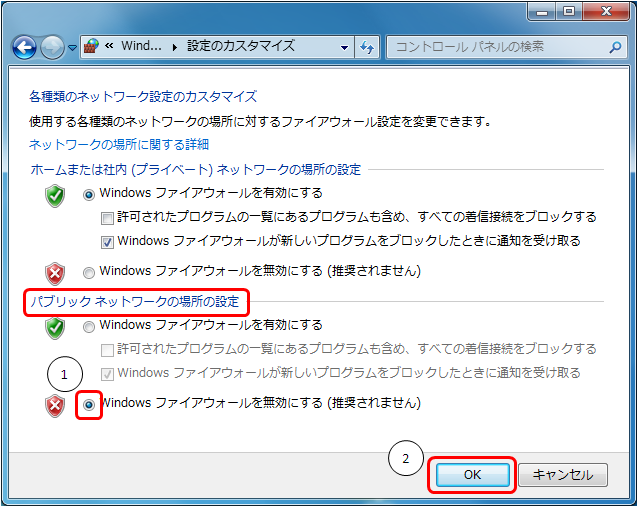Screen dimensions: 638x507
Task: Click パブリック ネットワークの場所の設定 heading
Action: pyautogui.click(x=135, y=302)
